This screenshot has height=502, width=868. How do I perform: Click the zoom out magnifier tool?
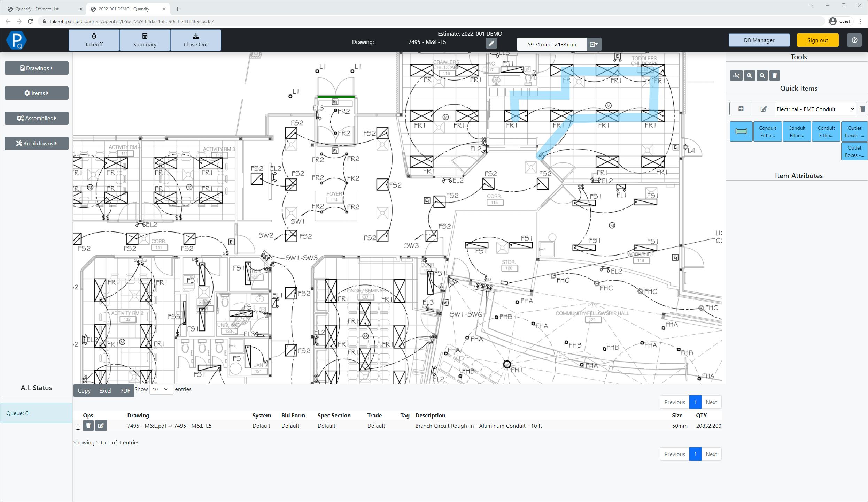[x=762, y=76]
